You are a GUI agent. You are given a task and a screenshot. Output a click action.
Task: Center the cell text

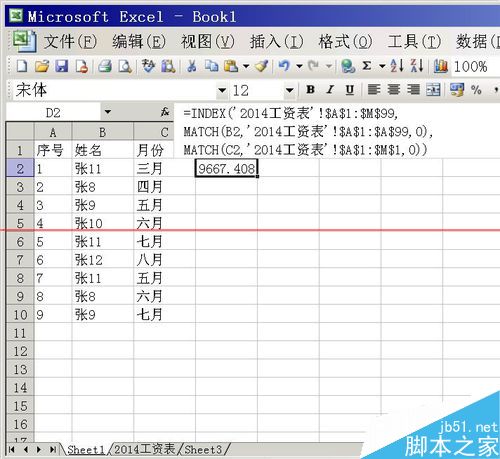point(394,89)
